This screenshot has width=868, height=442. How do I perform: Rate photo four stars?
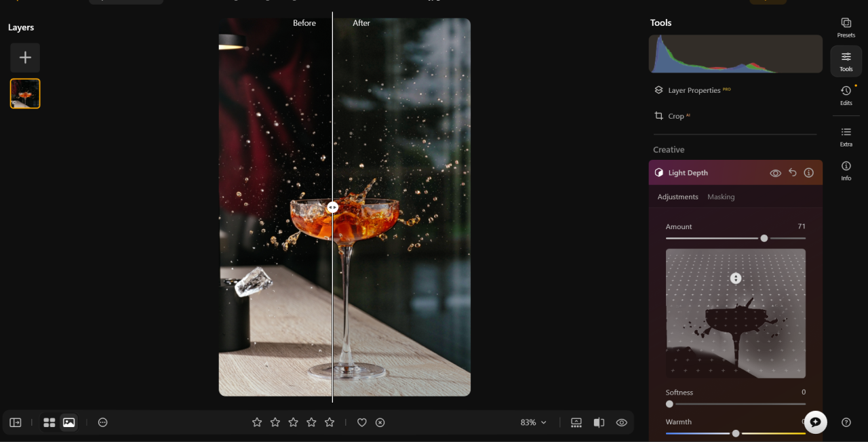311,422
